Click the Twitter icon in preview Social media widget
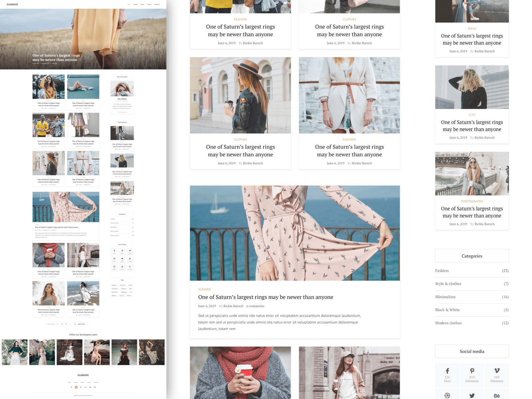The height and width of the screenshot is (399, 532). pos(122,258)
